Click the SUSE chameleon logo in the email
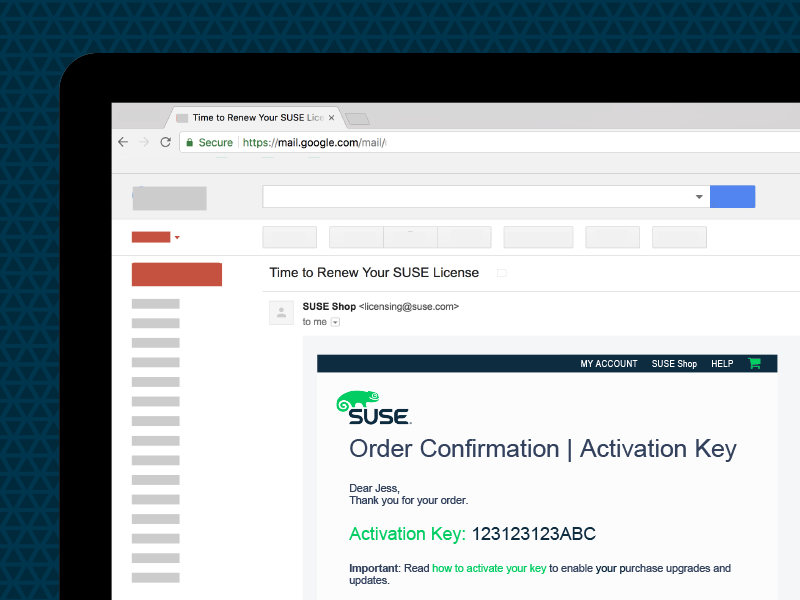The image size is (800, 600). click(358, 400)
